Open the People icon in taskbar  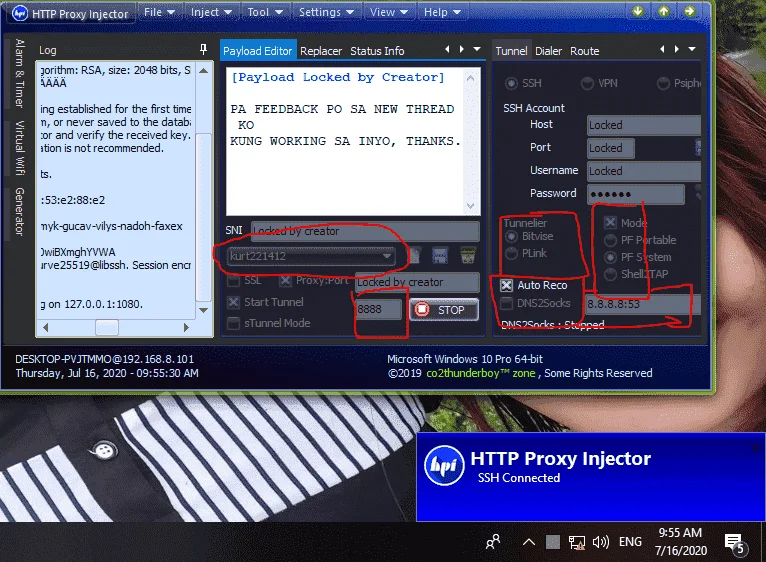pyautogui.click(x=493, y=541)
